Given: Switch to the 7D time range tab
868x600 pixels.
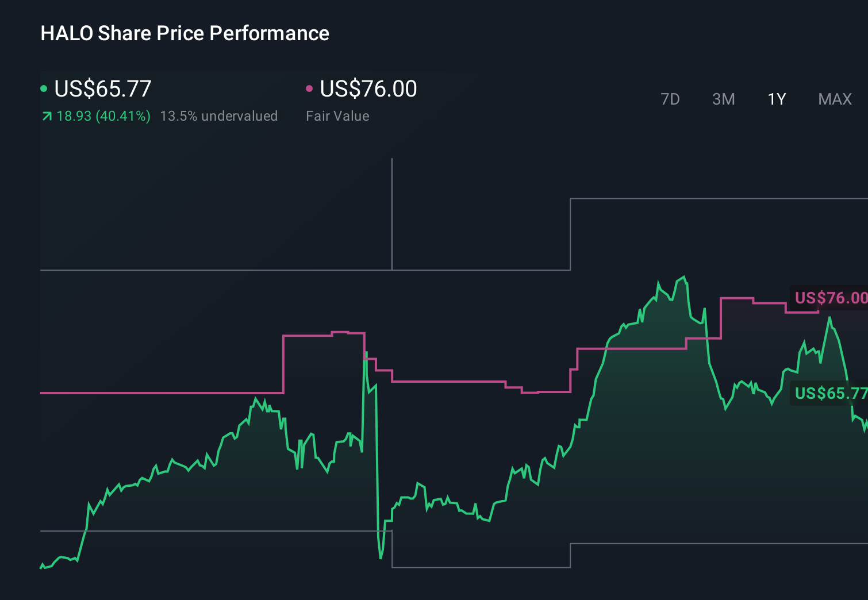Looking at the screenshot, I should pos(670,99).
